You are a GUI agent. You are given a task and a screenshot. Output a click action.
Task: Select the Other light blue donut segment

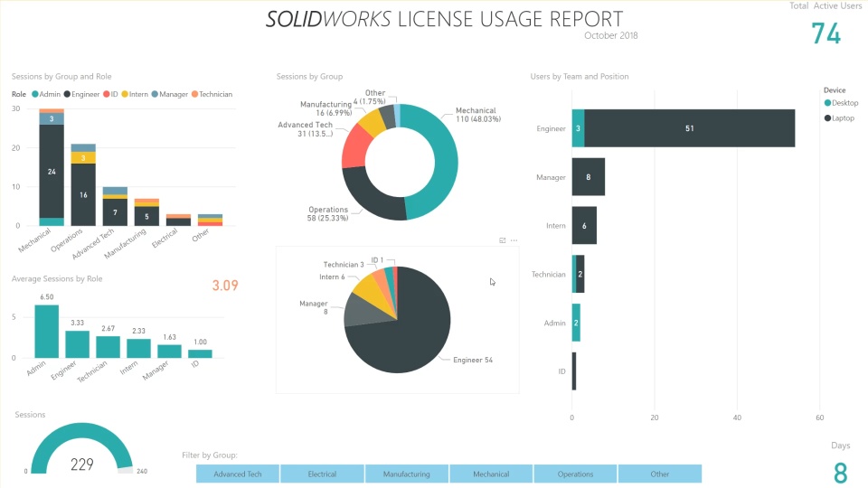coord(397,115)
